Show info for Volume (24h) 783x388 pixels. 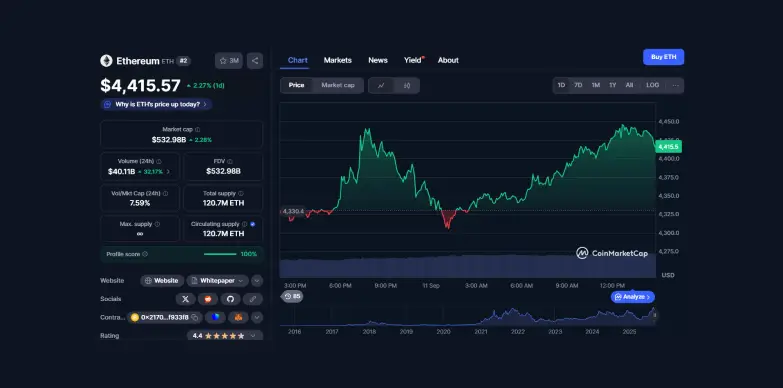pyautogui.click(x=159, y=161)
